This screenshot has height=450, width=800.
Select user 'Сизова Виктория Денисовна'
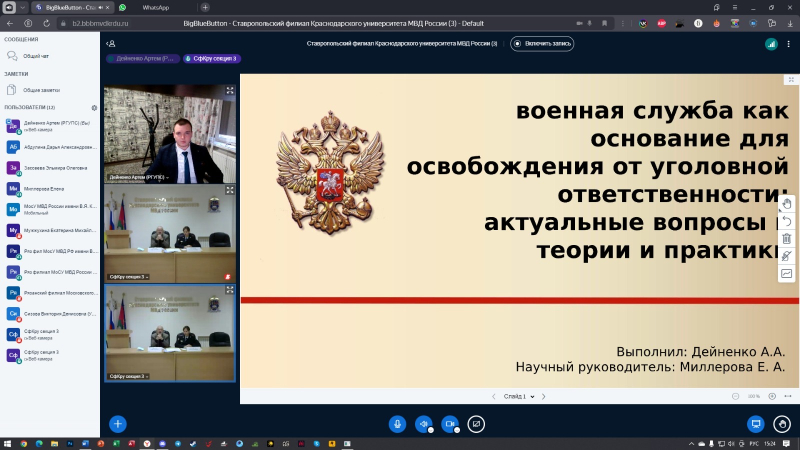click(50, 314)
